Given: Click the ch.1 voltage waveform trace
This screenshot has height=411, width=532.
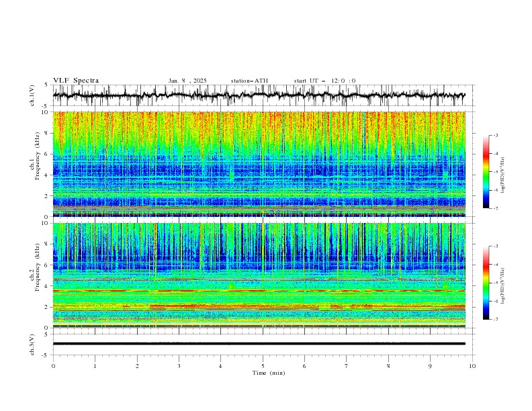Looking at the screenshot, I should [x=259, y=95].
